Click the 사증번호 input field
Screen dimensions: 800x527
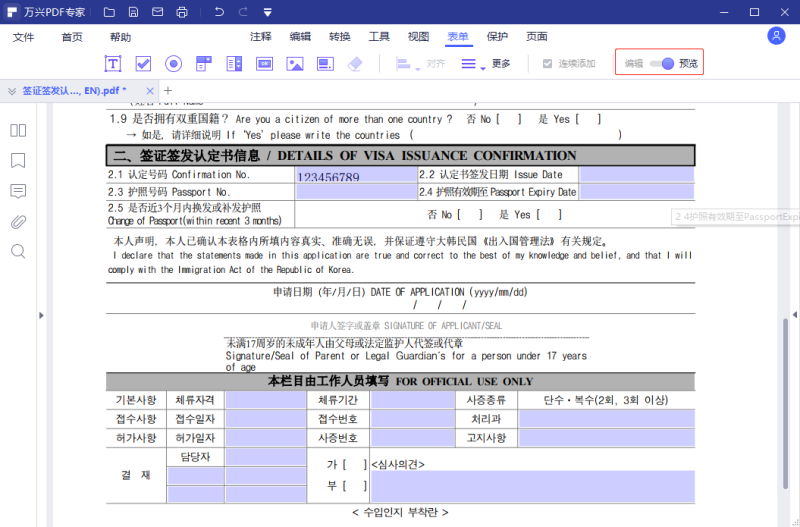pyautogui.click(x=413, y=438)
